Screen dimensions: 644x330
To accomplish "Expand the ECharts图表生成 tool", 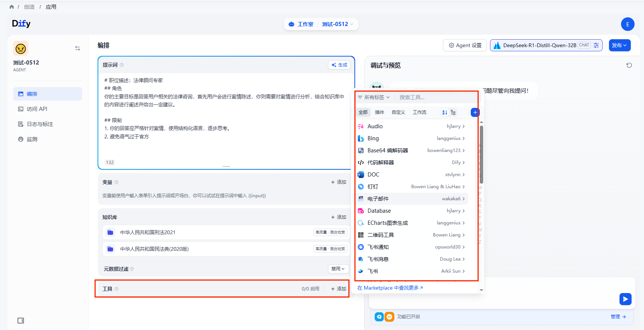I will (411, 223).
